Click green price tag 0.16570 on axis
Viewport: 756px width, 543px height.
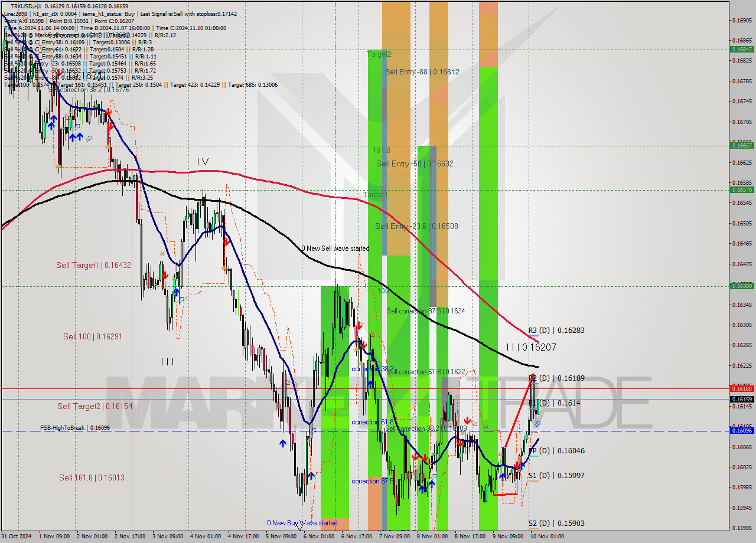742,189
